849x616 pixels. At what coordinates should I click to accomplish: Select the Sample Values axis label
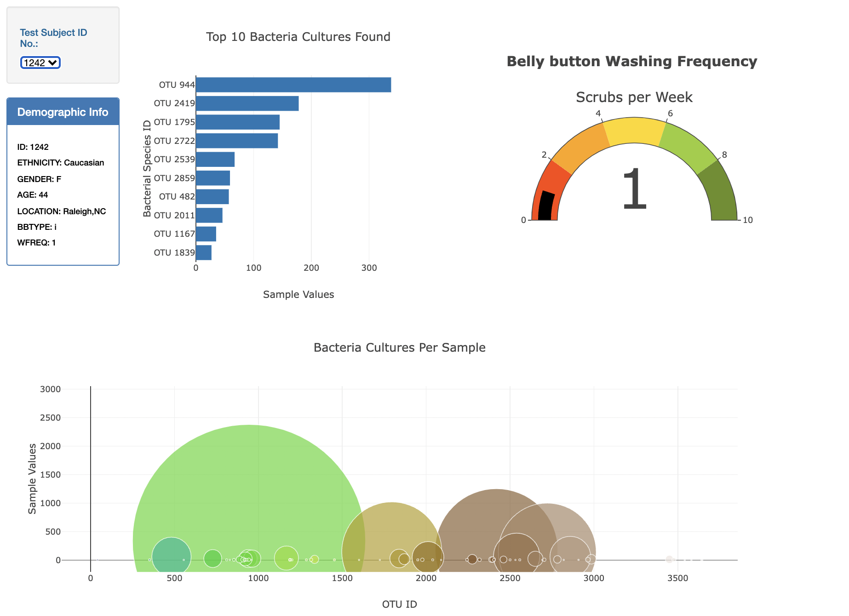click(298, 294)
